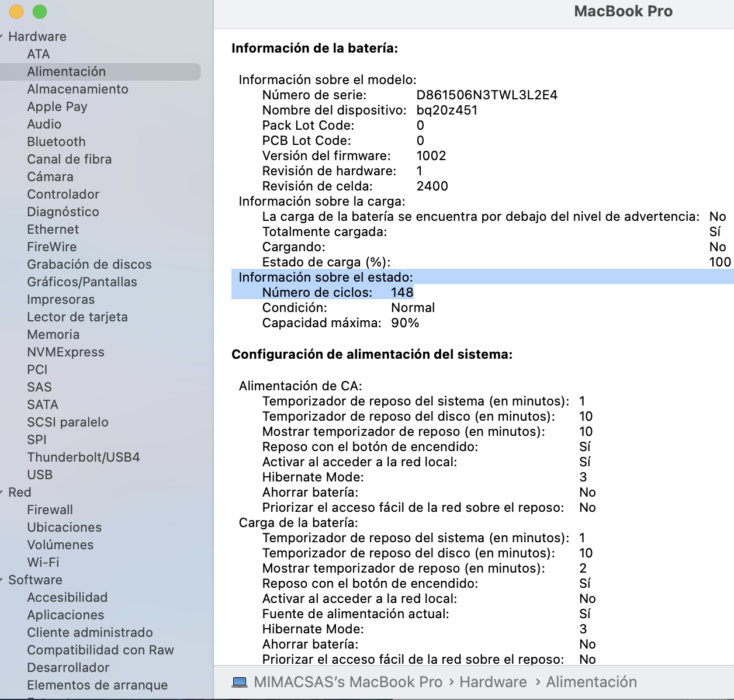The height and width of the screenshot is (700, 734).
Task: Click the laptop icon in path bar
Action: pos(240,682)
